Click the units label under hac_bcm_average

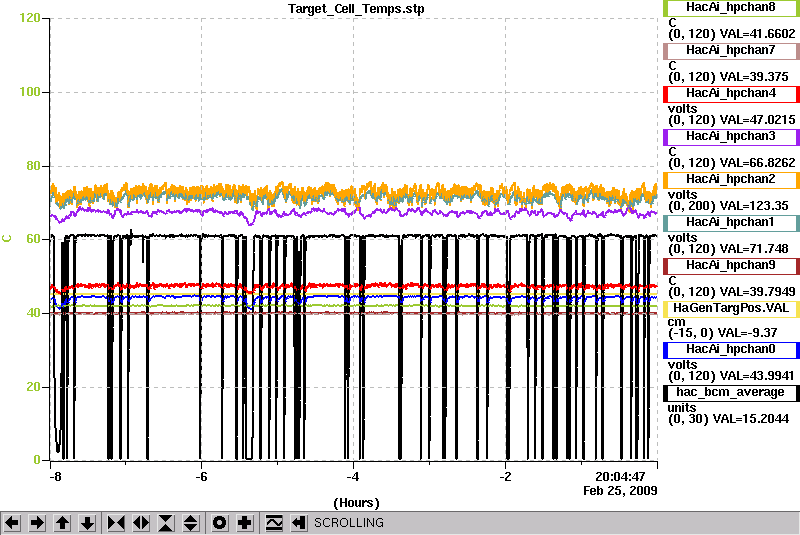(x=682, y=408)
